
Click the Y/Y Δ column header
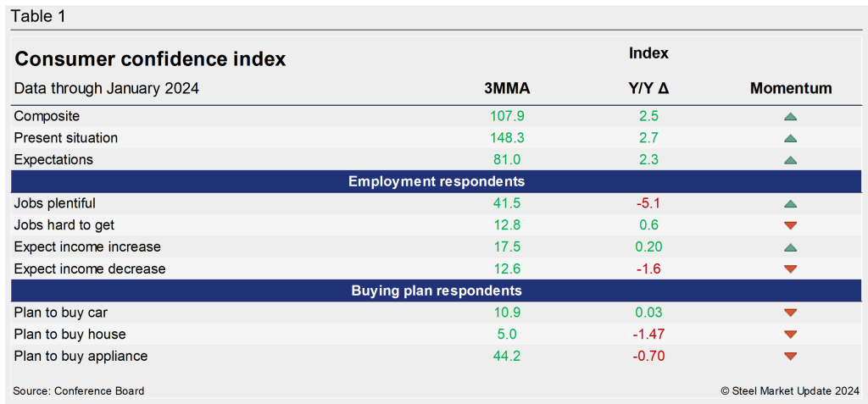click(648, 88)
